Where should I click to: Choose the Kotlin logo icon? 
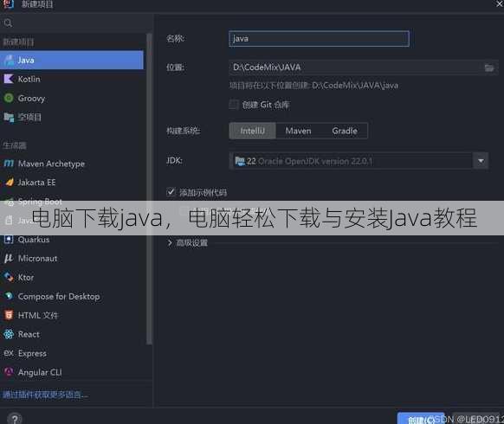pyautogui.click(x=9, y=79)
